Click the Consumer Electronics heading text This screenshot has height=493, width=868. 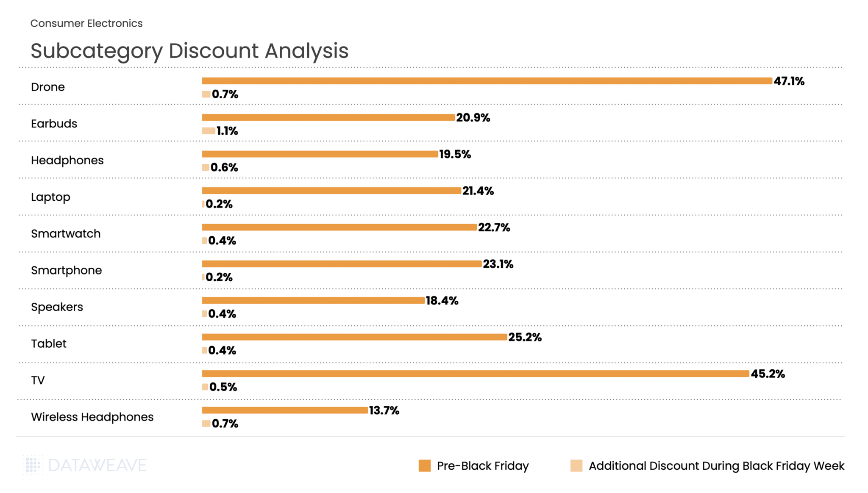pos(86,23)
